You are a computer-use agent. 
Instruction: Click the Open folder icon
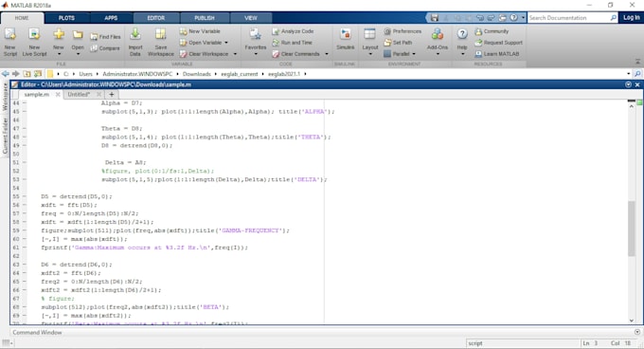coord(78,35)
